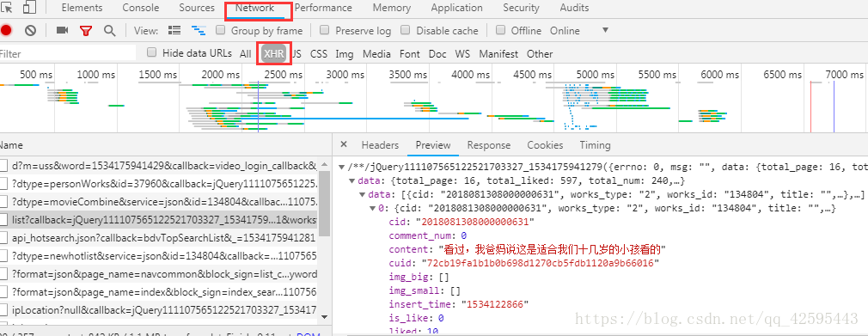Open the Elements tab

coord(82,8)
